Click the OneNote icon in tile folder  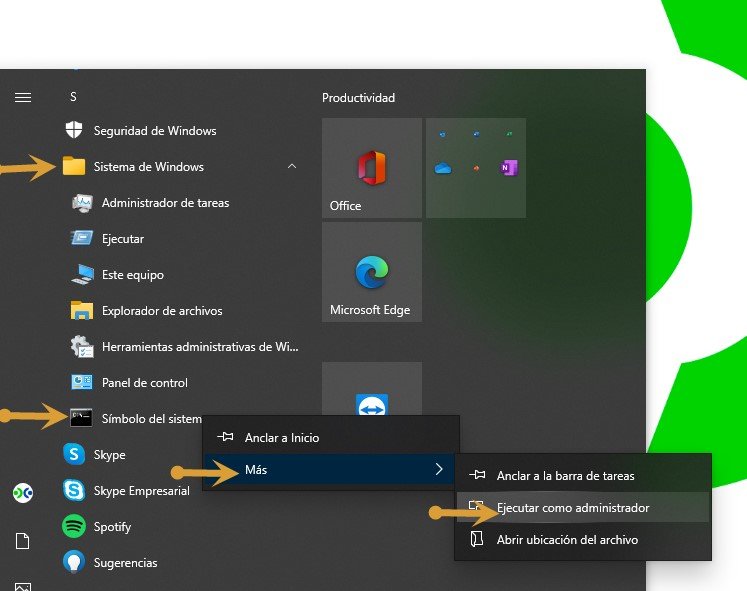(509, 168)
